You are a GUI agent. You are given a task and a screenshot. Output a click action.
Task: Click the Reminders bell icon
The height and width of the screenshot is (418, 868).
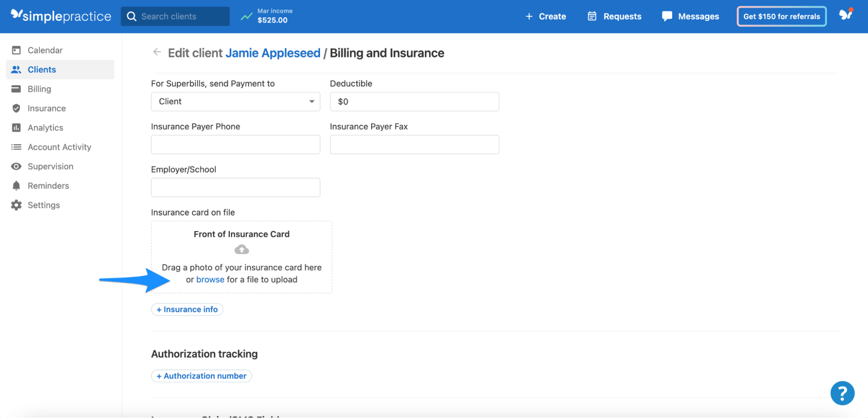16,186
